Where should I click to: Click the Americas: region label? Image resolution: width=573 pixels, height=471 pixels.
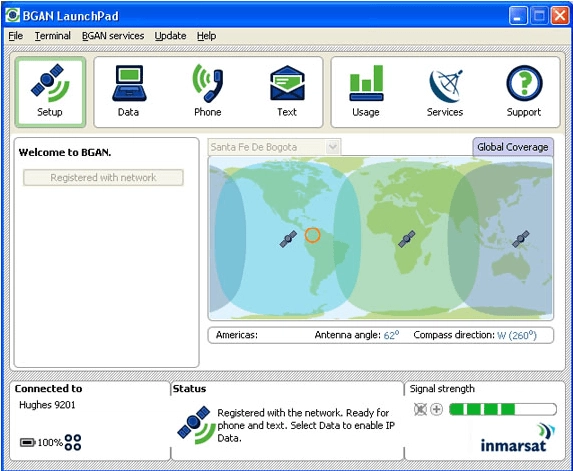point(236,335)
